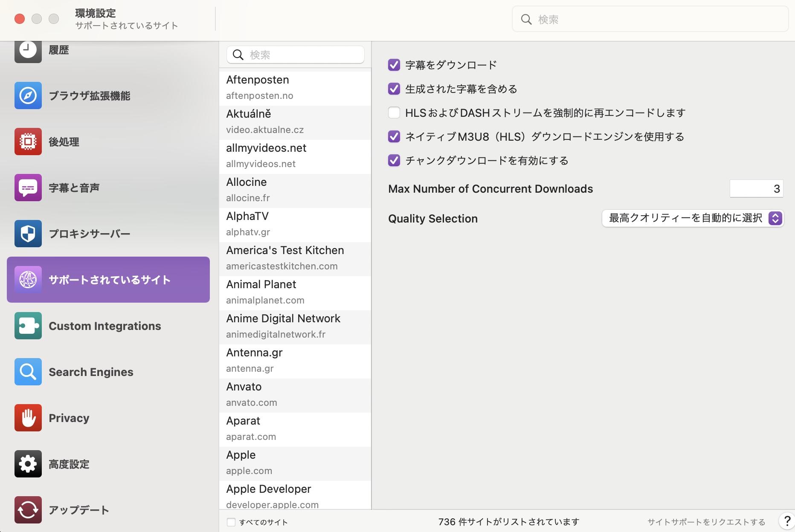Click the magnifier in the site list search
The width and height of the screenshot is (795, 532).
[x=238, y=55]
